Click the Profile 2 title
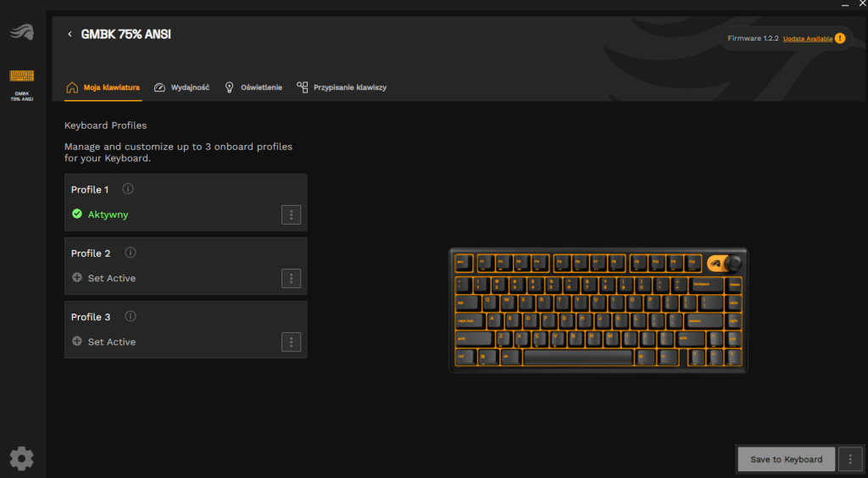The height and width of the screenshot is (478, 868). click(x=91, y=253)
